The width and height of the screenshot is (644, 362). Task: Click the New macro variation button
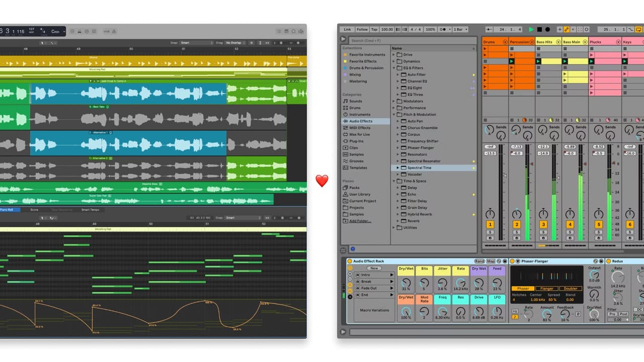(374, 268)
